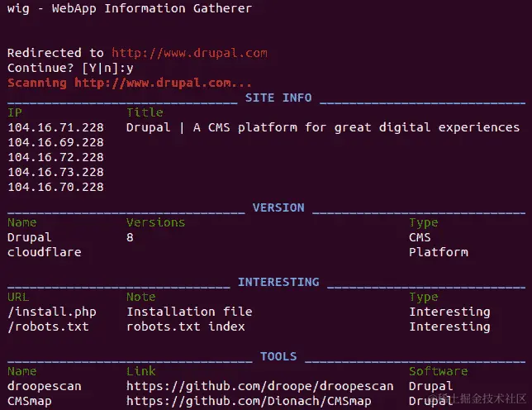This screenshot has height=410, width=532.
Task: Select IP address 104.16.70.228
Action: point(55,188)
